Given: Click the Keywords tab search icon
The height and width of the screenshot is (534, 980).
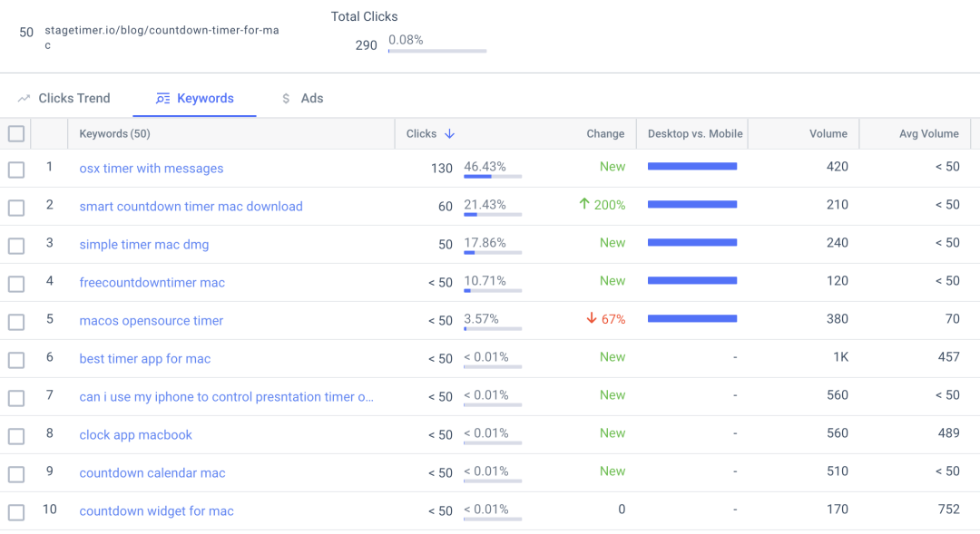Looking at the screenshot, I should click(x=162, y=99).
